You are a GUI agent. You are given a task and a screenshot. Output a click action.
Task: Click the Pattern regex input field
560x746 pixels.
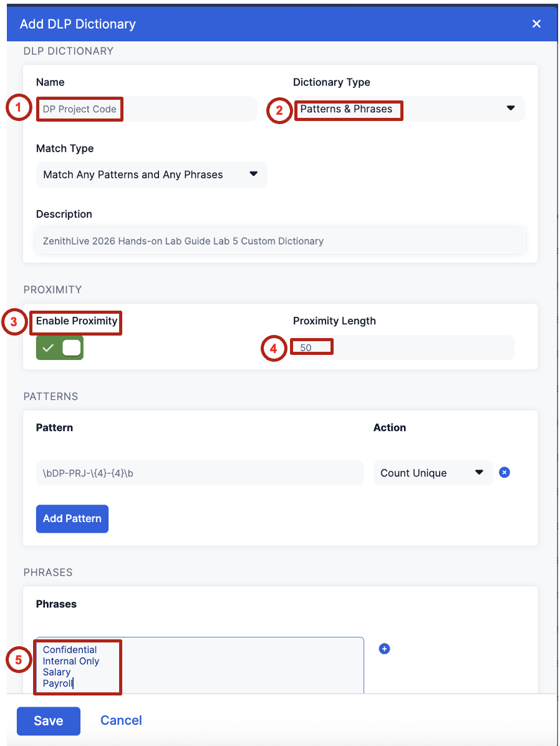[x=200, y=473]
